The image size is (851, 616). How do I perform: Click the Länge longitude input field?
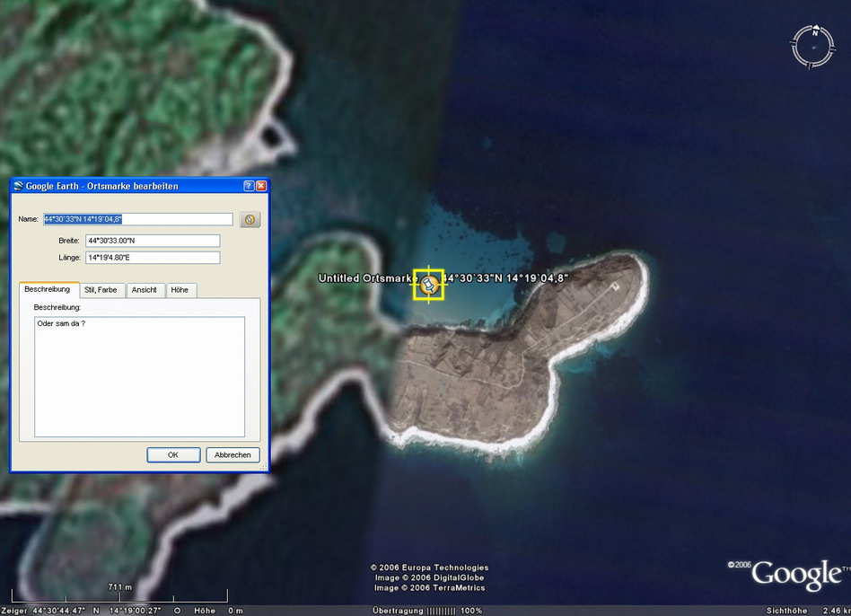pos(152,258)
